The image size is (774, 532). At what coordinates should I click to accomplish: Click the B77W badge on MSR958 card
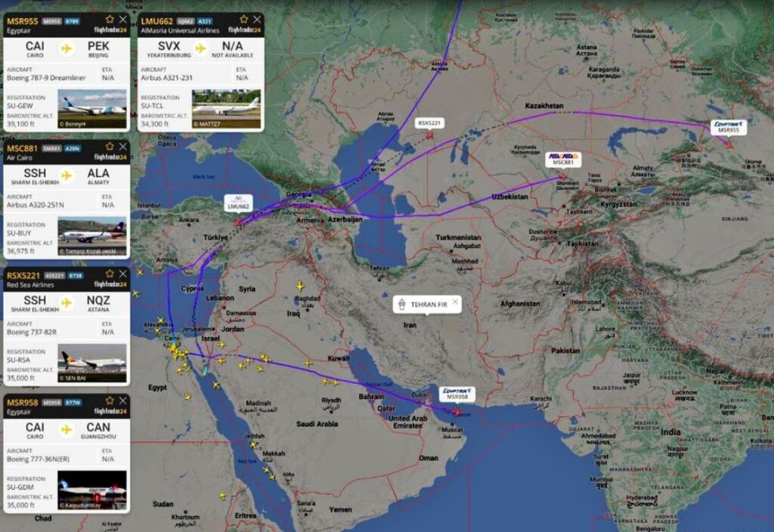(x=73, y=403)
